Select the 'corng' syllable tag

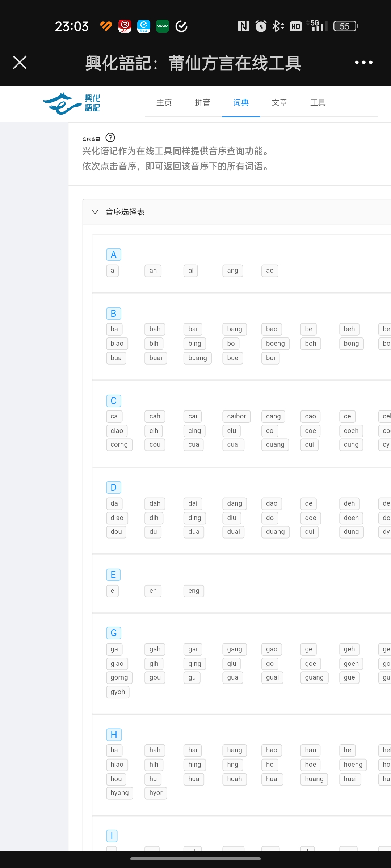click(x=119, y=444)
